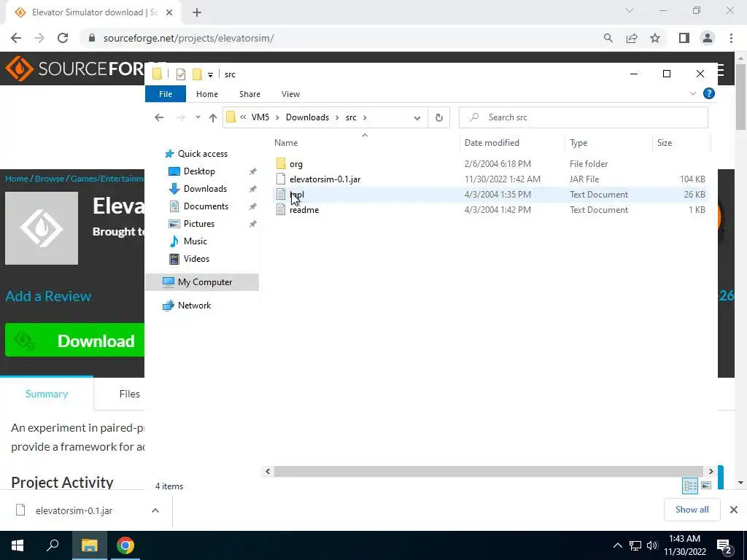Open Chrome profile avatar
747x560 pixels.
[708, 38]
